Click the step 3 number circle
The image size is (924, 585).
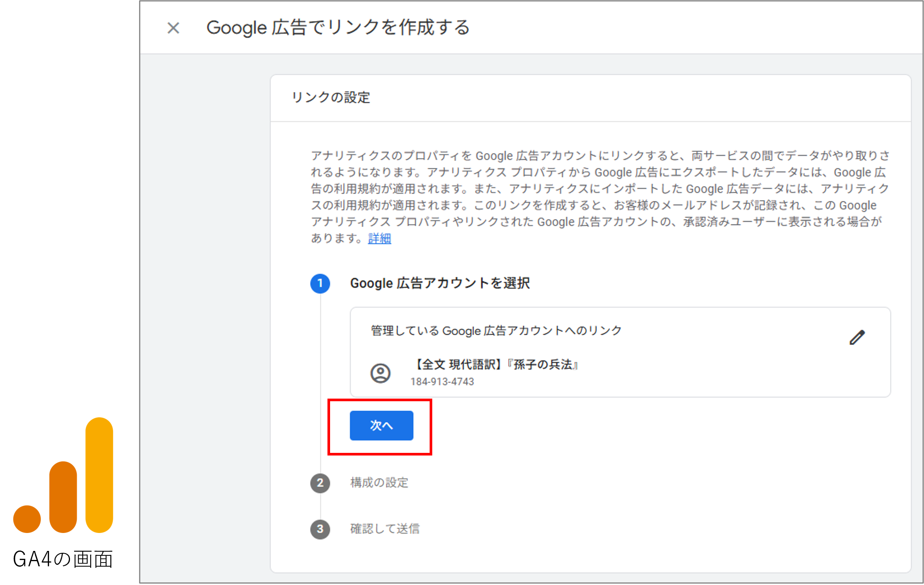pos(320,529)
